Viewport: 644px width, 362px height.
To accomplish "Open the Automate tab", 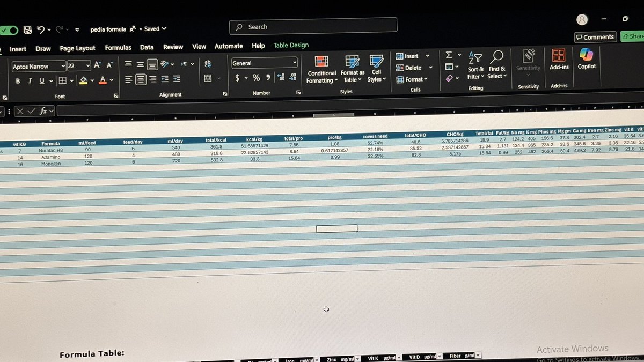I will pyautogui.click(x=229, y=46).
